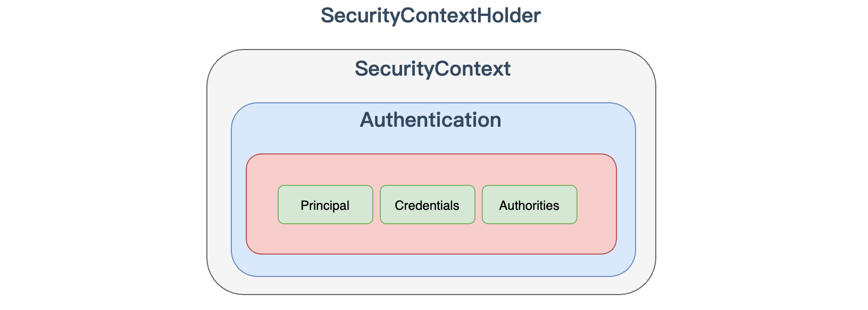Click red area above the Principal box
Viewport: 868px width, 310px height.
325,170
